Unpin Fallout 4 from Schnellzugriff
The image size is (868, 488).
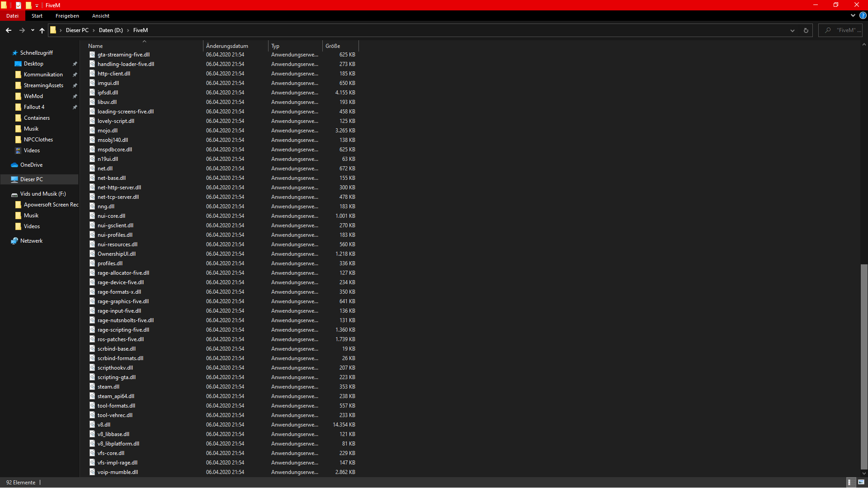tap(75, 107)
